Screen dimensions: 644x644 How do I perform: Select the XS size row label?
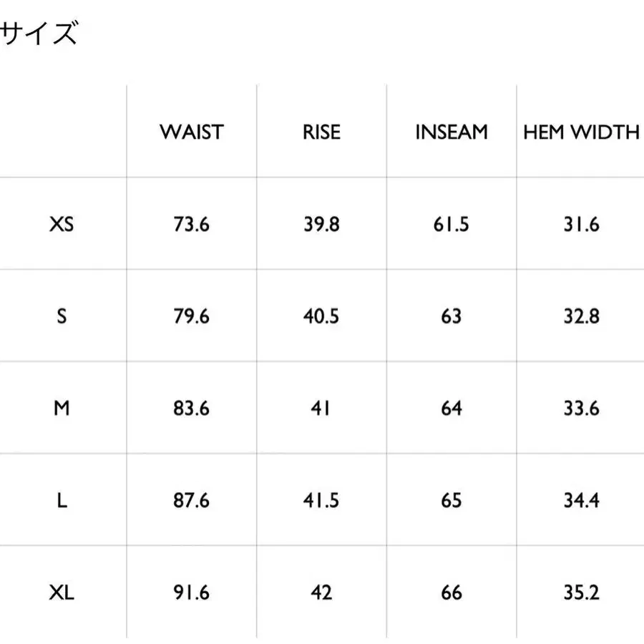(62, 224)
